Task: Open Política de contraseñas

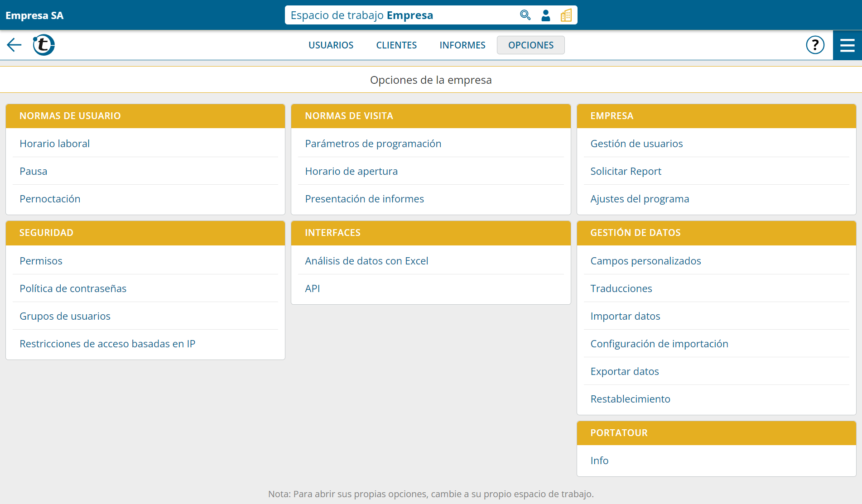Action: (145, 288)
